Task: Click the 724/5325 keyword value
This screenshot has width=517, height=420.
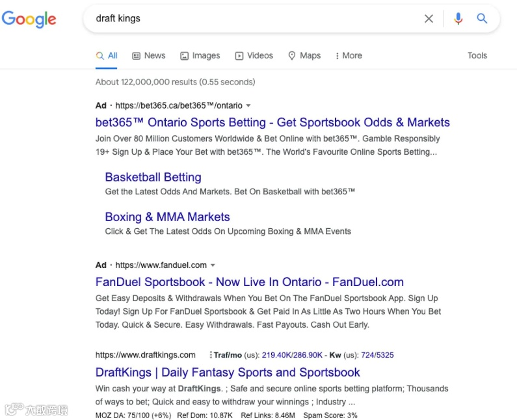Action: point(378,355)
